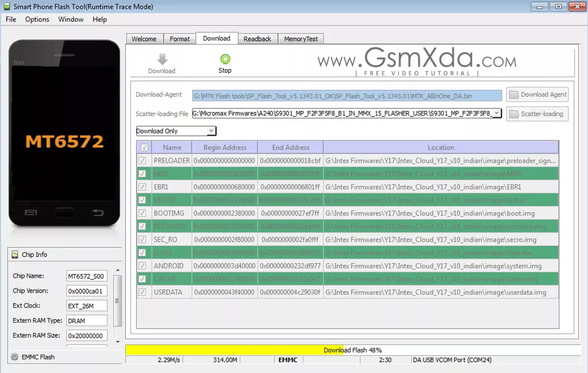
Task: Click the Download Flash 48% progress bar
Action: coord(352,350)
